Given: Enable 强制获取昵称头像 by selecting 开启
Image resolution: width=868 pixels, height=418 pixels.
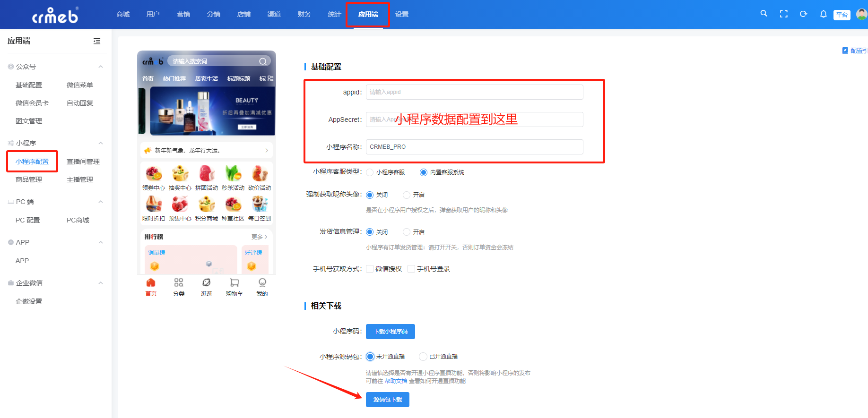Looking at the screenshot, I should (x=407, y=195).
